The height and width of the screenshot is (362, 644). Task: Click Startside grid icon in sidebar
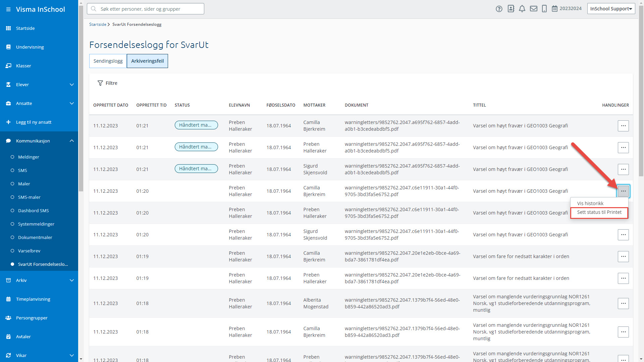pos(8,28)
